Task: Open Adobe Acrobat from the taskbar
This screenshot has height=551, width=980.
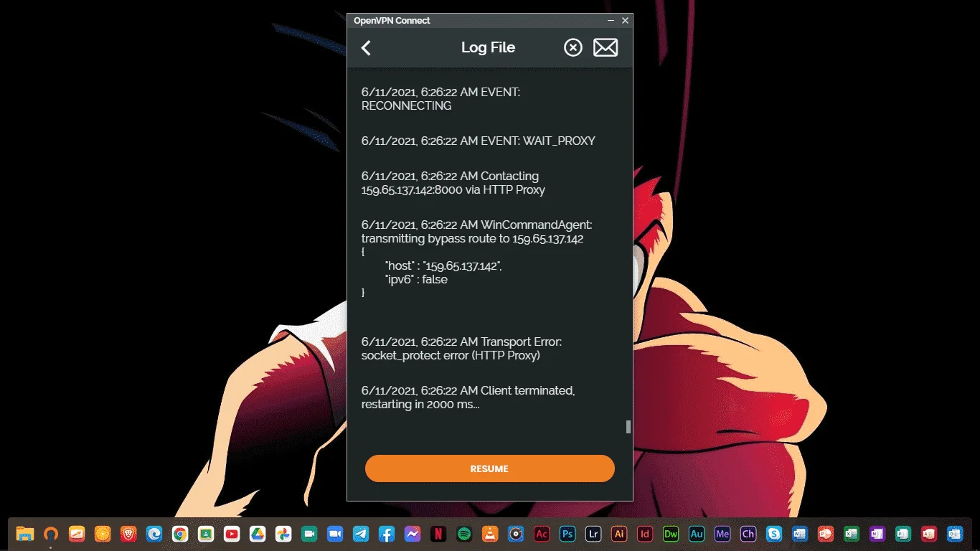Action: point(542,534)
